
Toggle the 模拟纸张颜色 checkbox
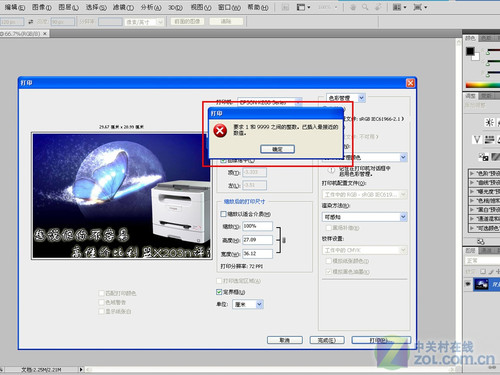click(x=328, y=261)
